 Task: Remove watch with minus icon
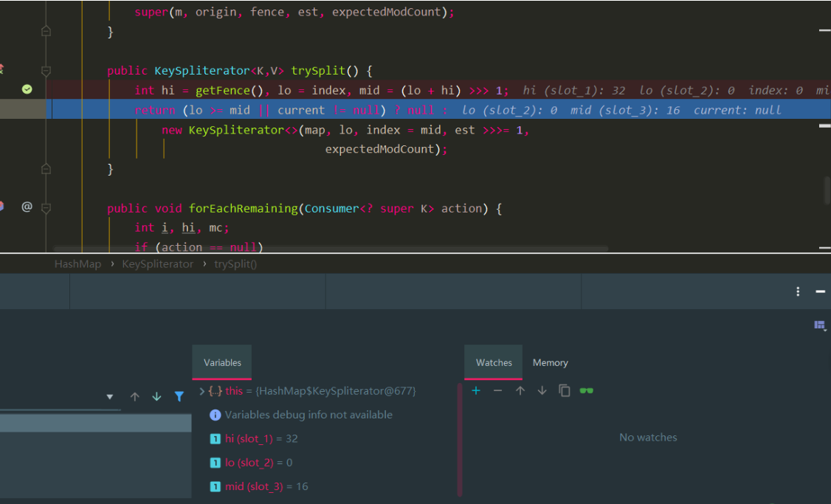point(497,390)
